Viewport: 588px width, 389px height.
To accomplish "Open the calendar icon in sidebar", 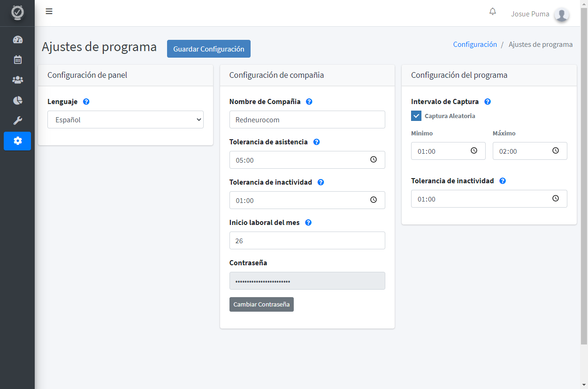I will pyautogui.click(x=17, y=60).
